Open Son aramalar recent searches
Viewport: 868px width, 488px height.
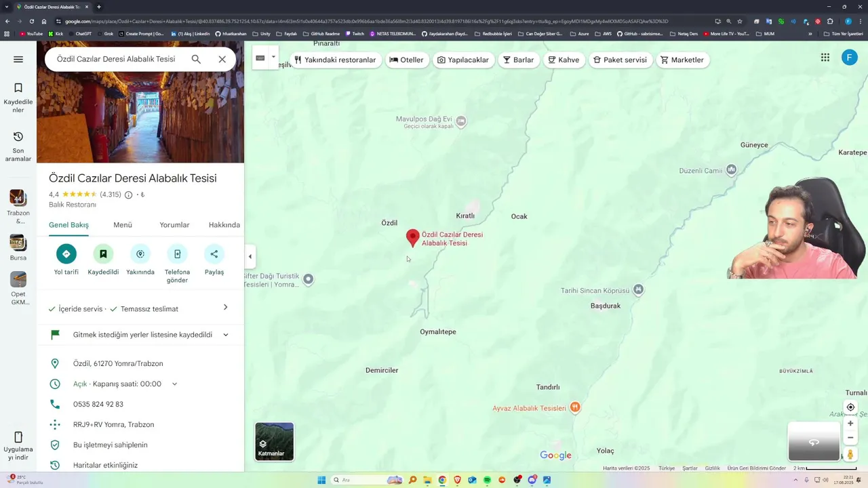pyautogui.click(x=18, y=146)
